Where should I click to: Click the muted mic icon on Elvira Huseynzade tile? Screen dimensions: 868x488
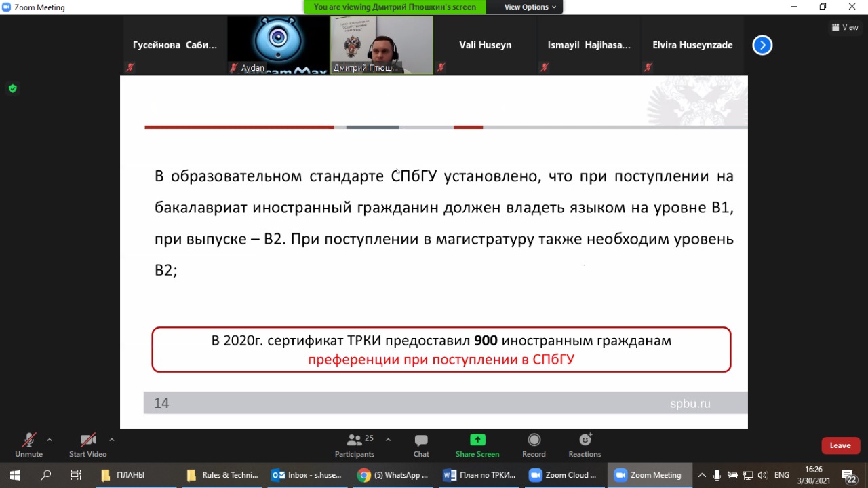point(648,68)
